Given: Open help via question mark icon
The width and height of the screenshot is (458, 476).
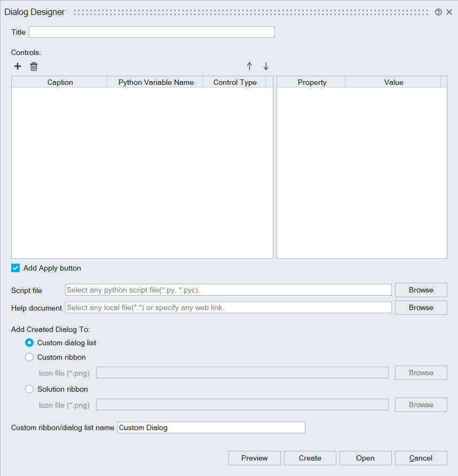Looking at the screenshot, I should [438, 12].
